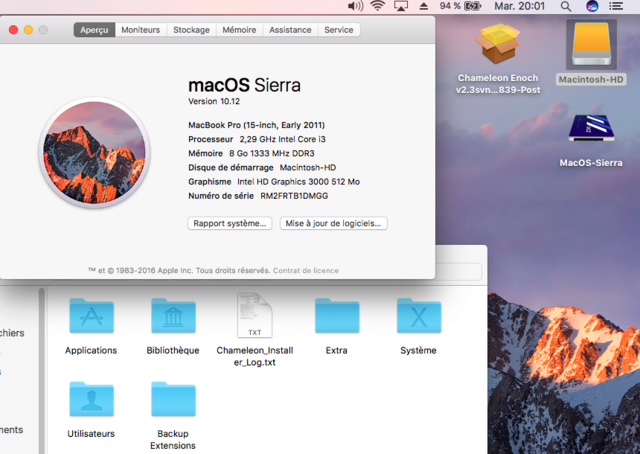This screenshot has height=454, width=640.
Task: Click the Mar. 20:01 clock
Action: [520, 6]
